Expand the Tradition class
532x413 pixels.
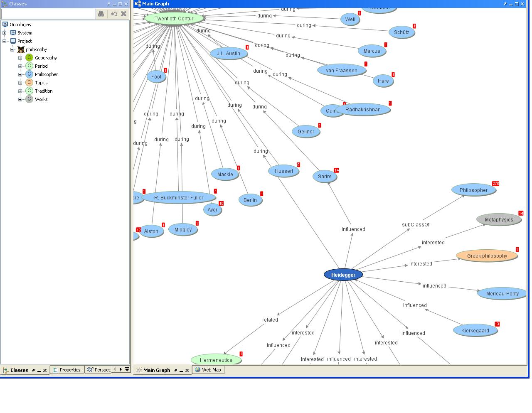click(x=20, y=91)
